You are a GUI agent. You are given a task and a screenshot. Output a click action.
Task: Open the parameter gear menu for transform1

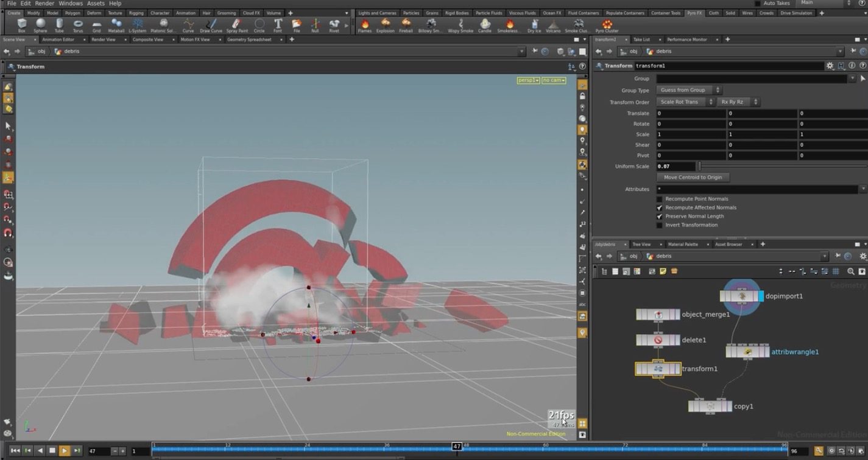pyautogui.click(x=830, y=66)
